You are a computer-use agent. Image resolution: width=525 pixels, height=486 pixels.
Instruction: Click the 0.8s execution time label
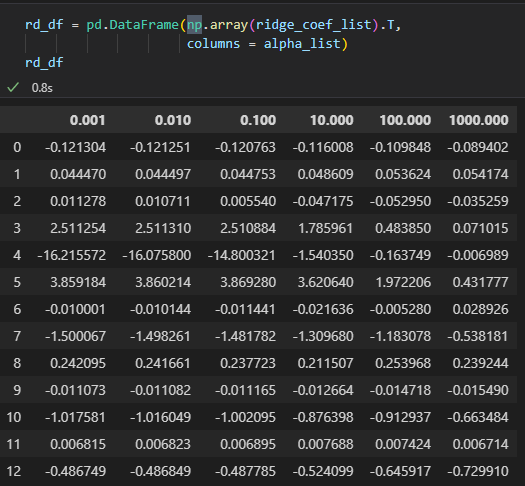42,88
